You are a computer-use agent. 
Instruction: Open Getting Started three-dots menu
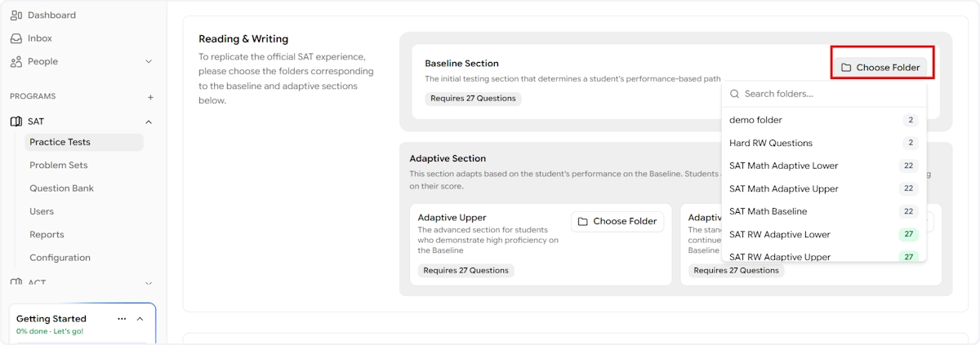122,319
